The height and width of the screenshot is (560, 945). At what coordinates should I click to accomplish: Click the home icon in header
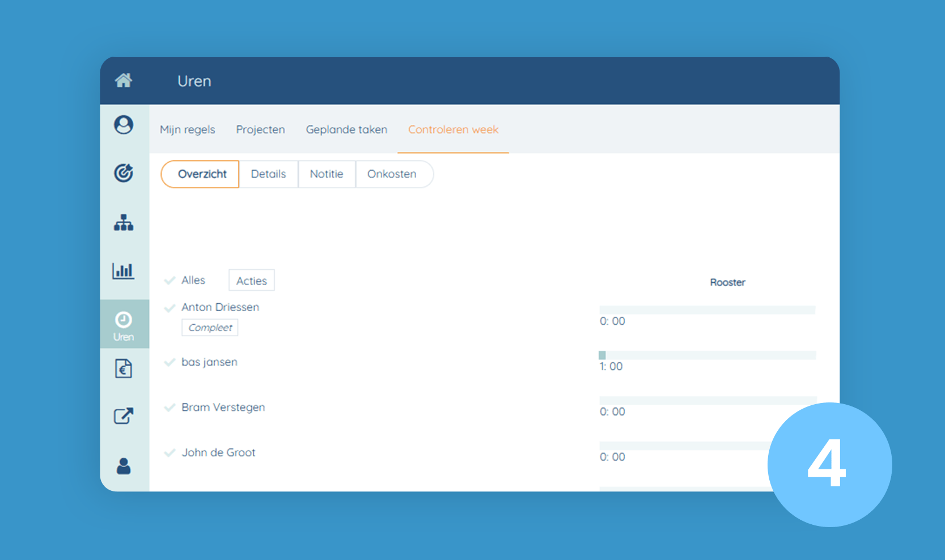click(x=124, y=80)
